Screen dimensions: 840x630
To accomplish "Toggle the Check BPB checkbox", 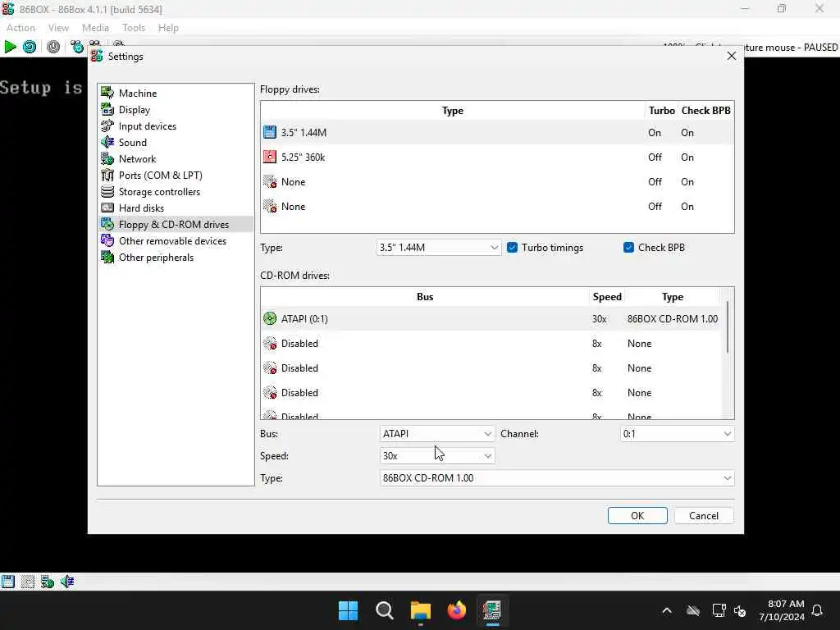I will click(x=629, y=248).
